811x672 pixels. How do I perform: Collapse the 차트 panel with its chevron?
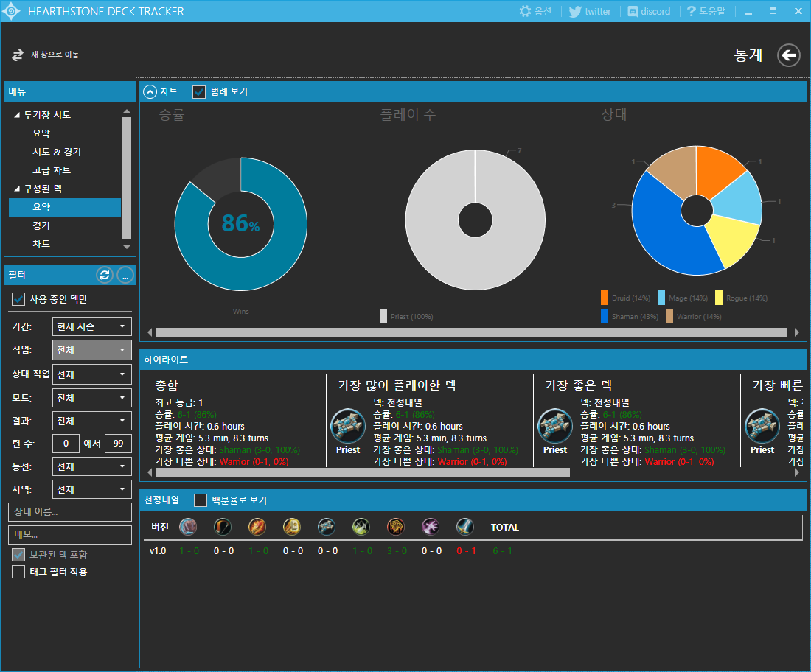click(150, 91)
